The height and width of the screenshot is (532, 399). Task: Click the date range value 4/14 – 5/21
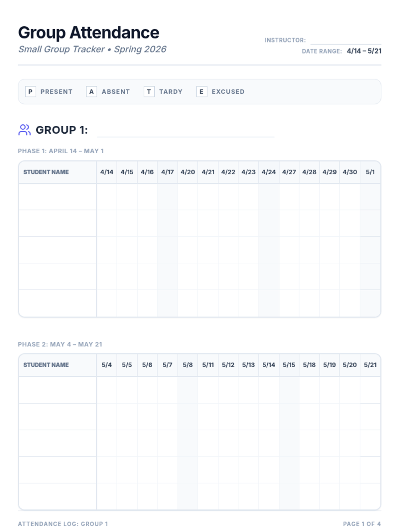coord(364,51)
